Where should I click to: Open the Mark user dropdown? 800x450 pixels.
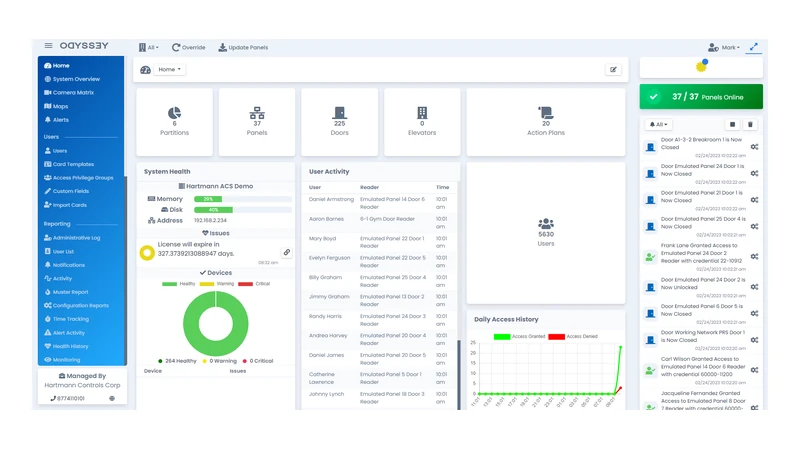click(x=723, y=47)
